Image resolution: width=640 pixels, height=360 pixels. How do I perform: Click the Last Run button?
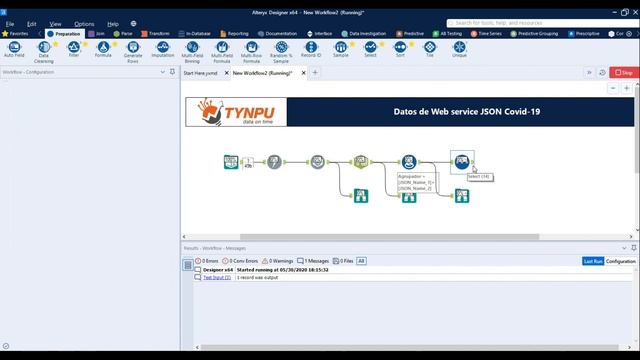[x=593, y=261]
